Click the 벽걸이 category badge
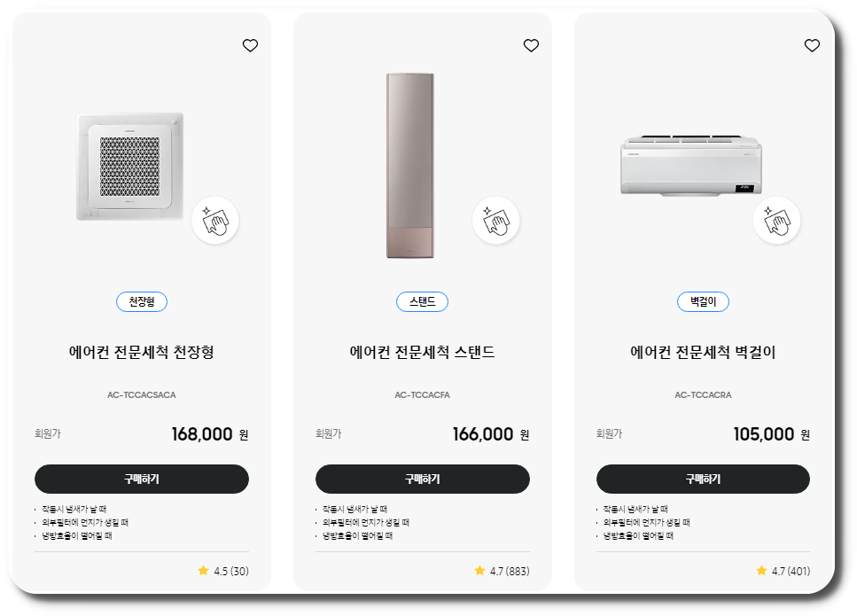Image resolution: width=857 pixels, height=616 pixels. (703, 301)
